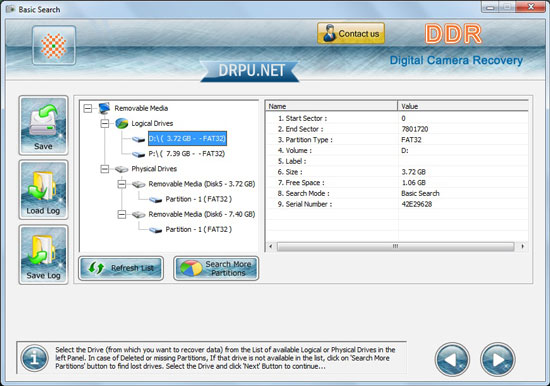Click the value 1.06 GB
The width and height of the screenshot is (550, 386).
[414, 182]
